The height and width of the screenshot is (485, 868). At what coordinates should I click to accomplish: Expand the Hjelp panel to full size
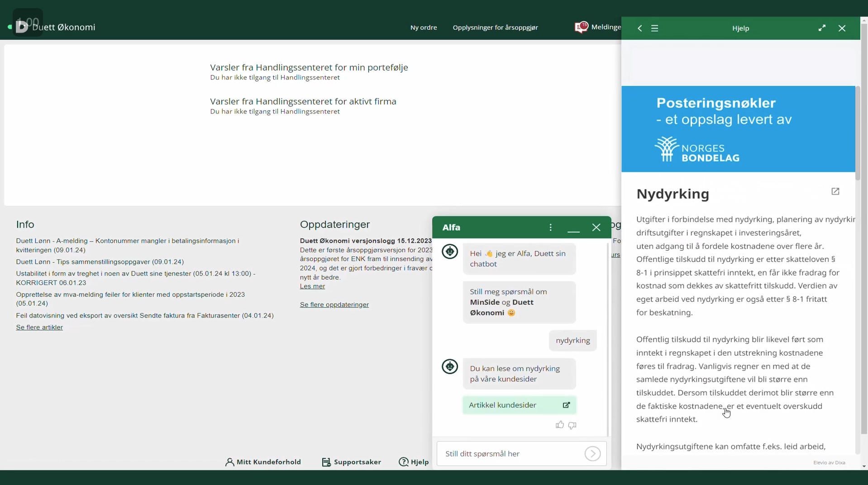822,28
